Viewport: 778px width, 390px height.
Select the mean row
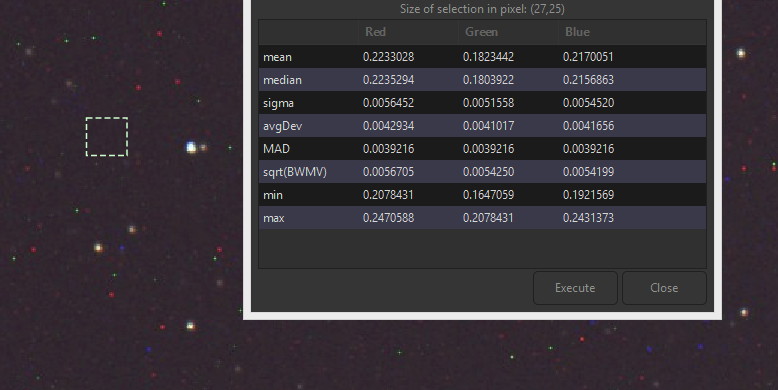(482, 57)
